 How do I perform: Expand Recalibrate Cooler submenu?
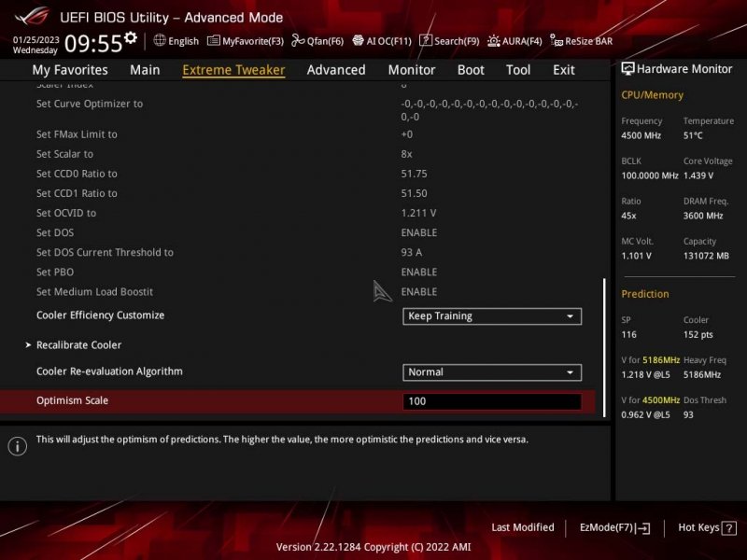[x=78, y=344]
